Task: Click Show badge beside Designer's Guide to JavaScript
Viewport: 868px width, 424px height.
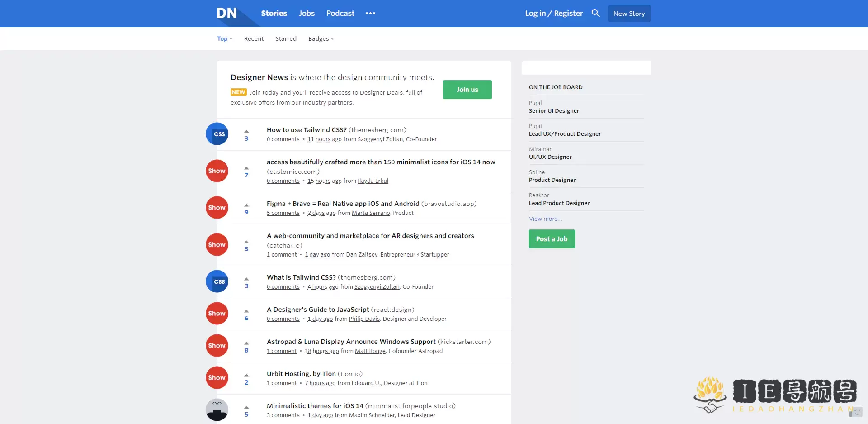Action: tap(217, 314)
